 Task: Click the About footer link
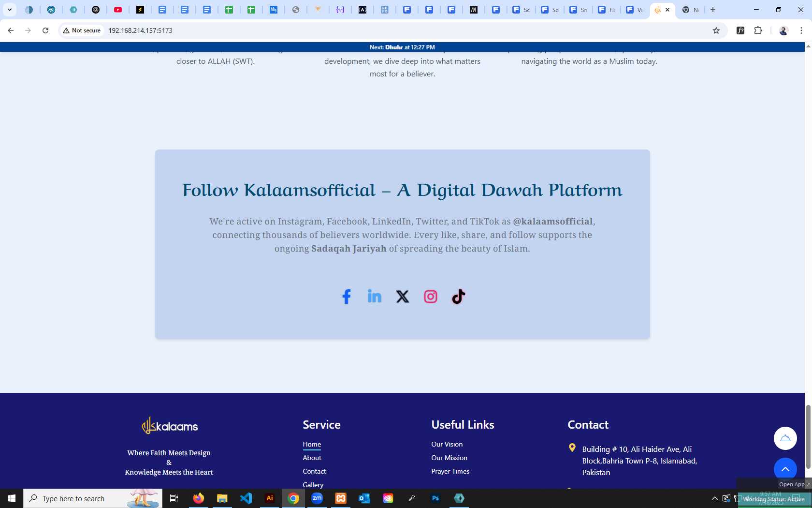coord(312,458)
